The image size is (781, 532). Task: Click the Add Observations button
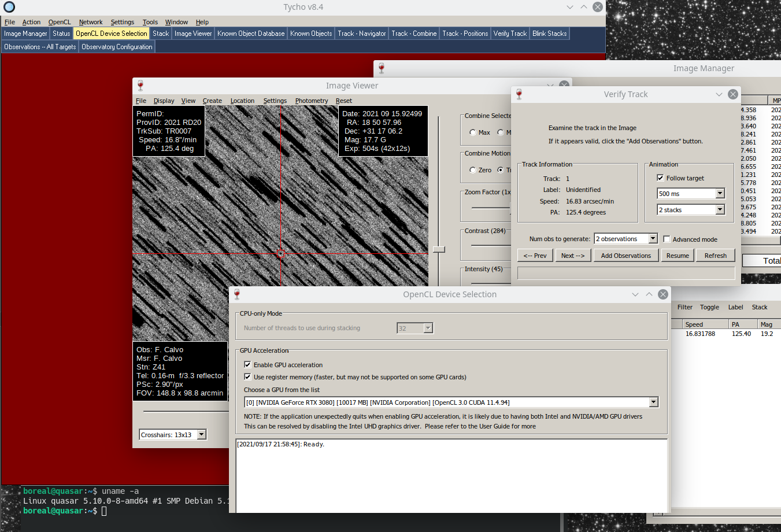coord(626,256)
